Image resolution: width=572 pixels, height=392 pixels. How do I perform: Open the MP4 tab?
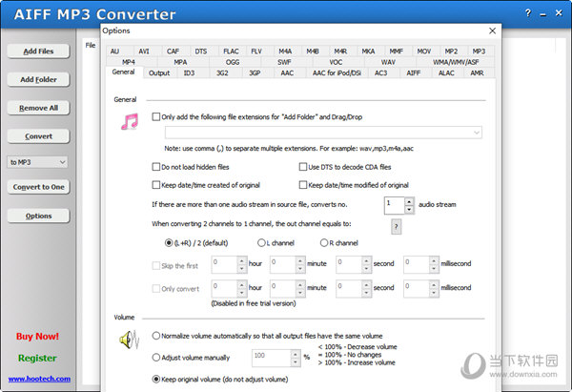(129, 62)
